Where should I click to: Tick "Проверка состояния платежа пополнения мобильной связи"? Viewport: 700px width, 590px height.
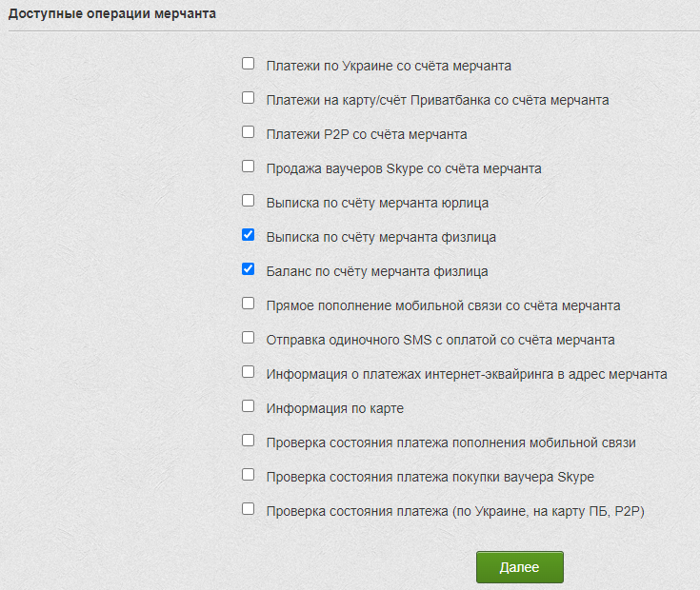(249, 441)
